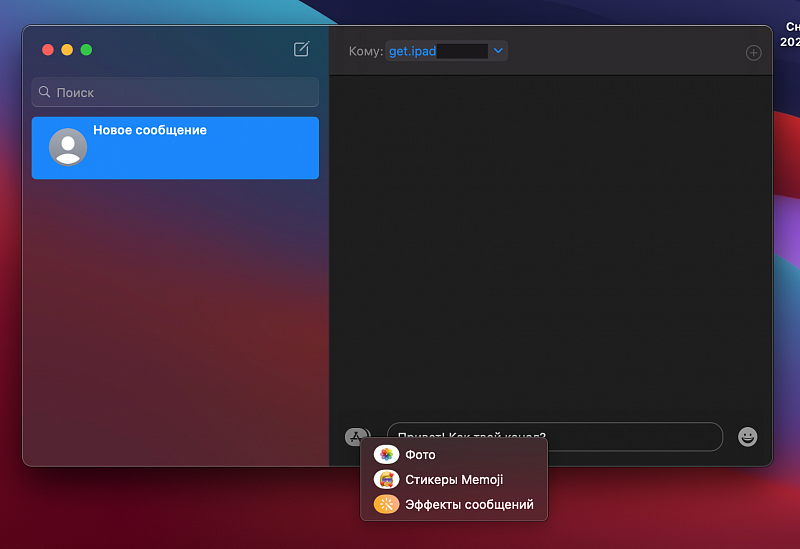
Task: Click the Memoji stickers face icon
Action: pos(386,479)
